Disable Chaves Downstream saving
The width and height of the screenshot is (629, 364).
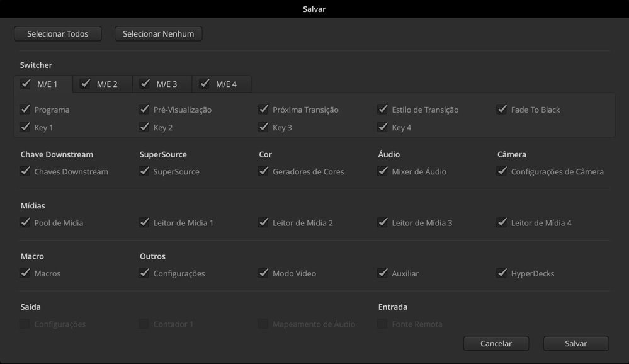tap(25, 171)
